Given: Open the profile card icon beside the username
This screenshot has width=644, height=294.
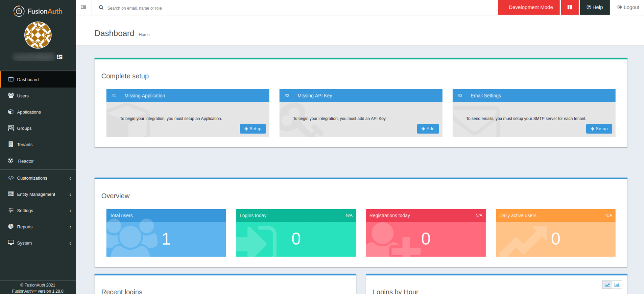Looking at the screenshot, I should point(59,57).
